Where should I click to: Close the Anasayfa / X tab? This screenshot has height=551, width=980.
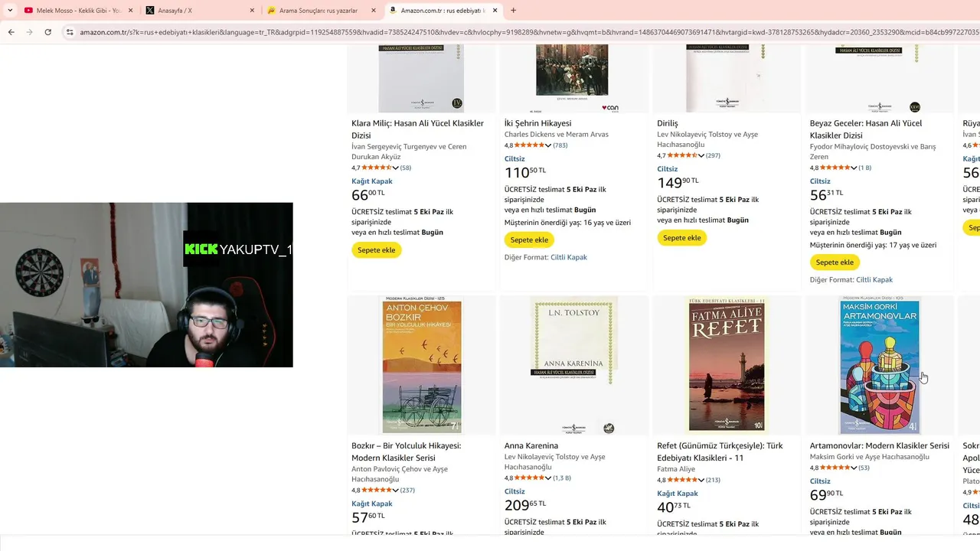(x=252, y=11)
